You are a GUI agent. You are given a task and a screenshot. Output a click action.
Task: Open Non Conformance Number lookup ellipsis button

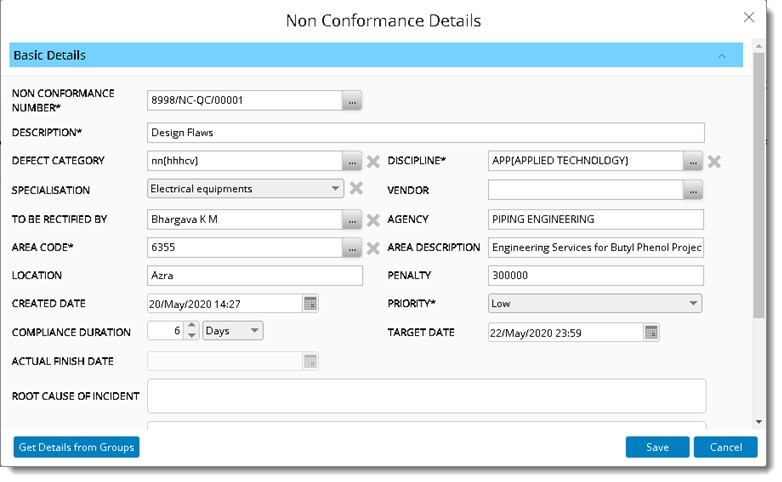[351, 100]
